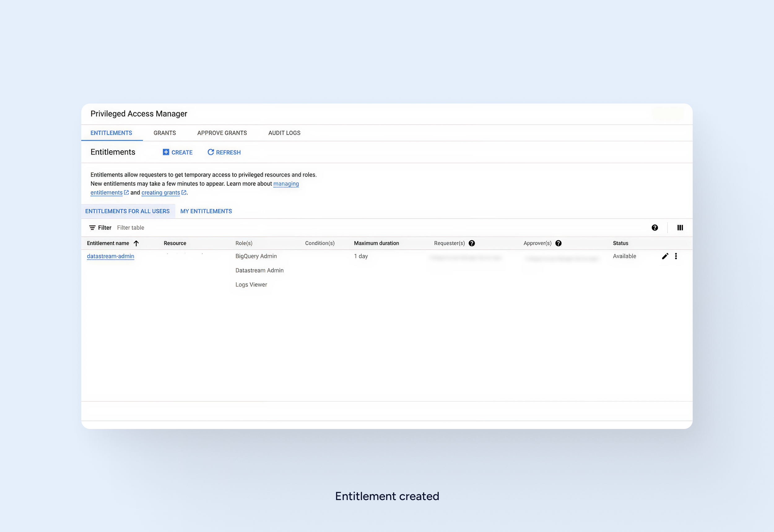Screen dimensions: 774x532
Task: Click the Create entitlement button
Action: click(178, 152)
